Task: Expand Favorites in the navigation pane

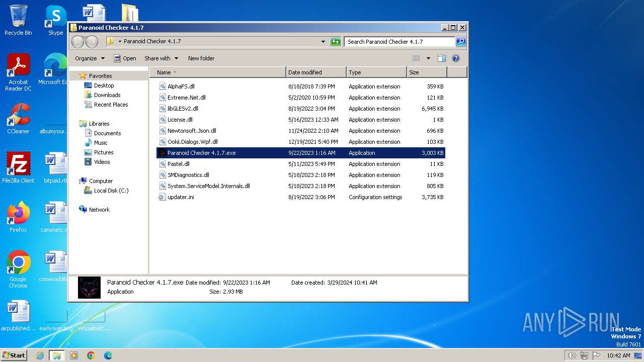Action: 100,76
